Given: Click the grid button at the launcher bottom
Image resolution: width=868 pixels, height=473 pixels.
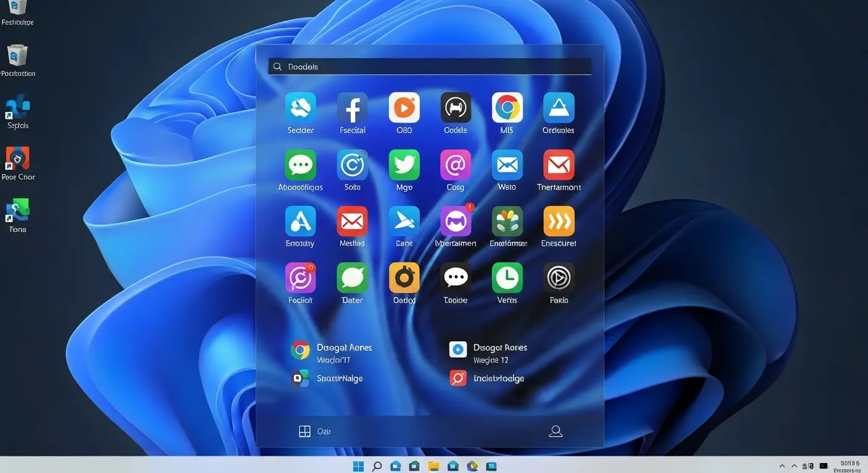Looking at the screenshot, I should pyautogui.click(x=305, y=431).
